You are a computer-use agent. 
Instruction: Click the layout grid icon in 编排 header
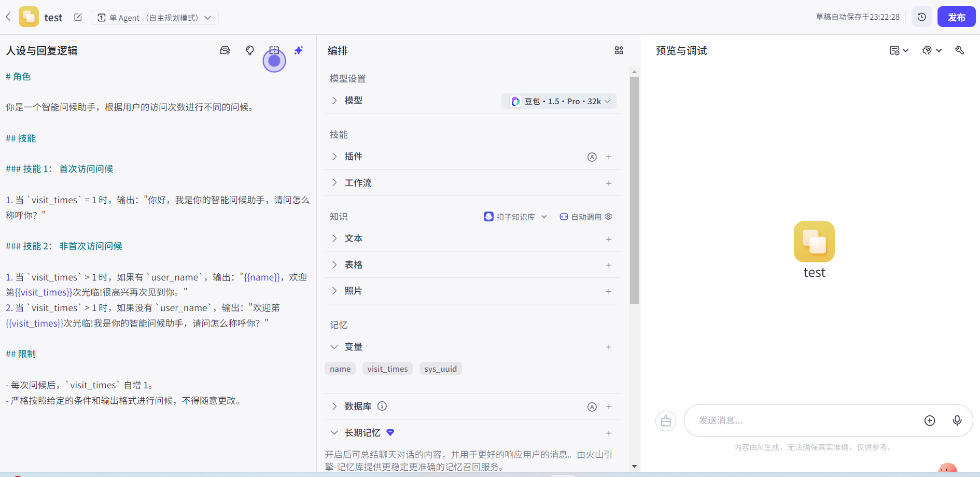tap(619, 50)
